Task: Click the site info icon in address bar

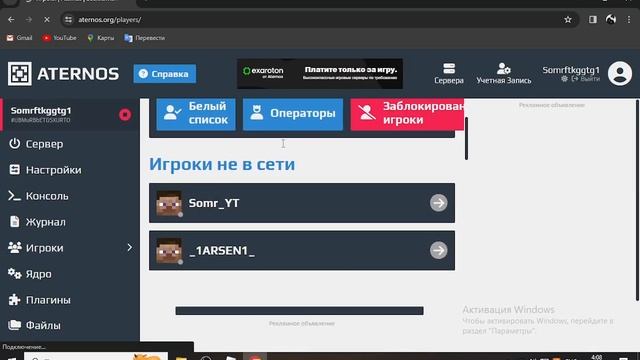Action: pos(68,20)
